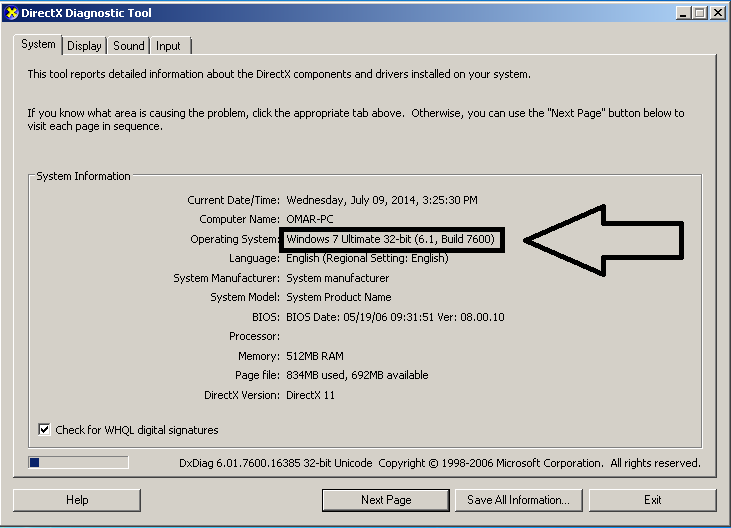This screenshot has height=528, width=731.
Task: Click BIOS Date 05/19/06 value
Action: (395, 317)
